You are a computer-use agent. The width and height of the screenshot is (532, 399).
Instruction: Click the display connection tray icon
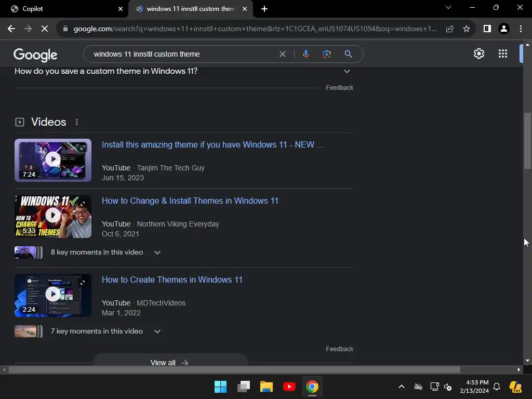coord(434,387)
